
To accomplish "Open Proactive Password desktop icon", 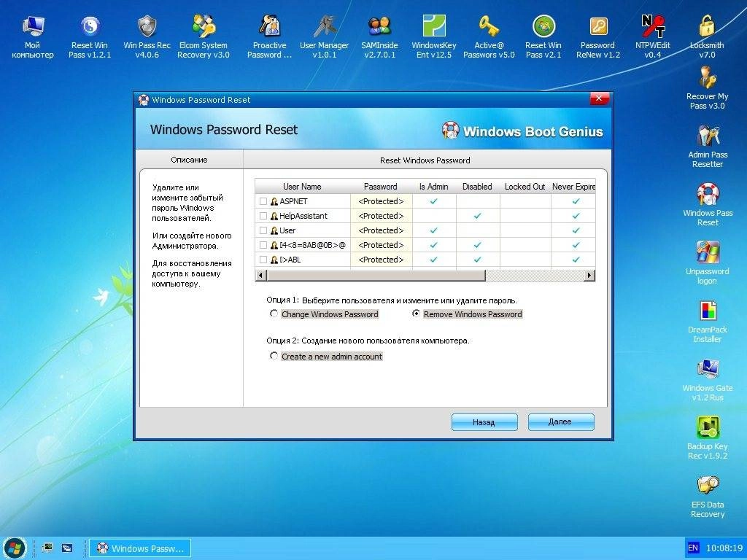I will 270,36.
